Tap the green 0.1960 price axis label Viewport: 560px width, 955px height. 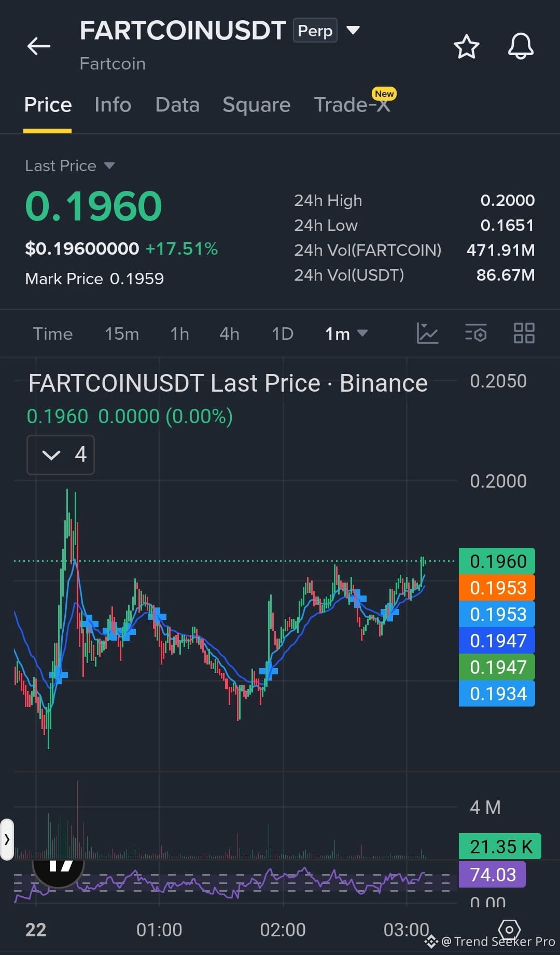497,561
